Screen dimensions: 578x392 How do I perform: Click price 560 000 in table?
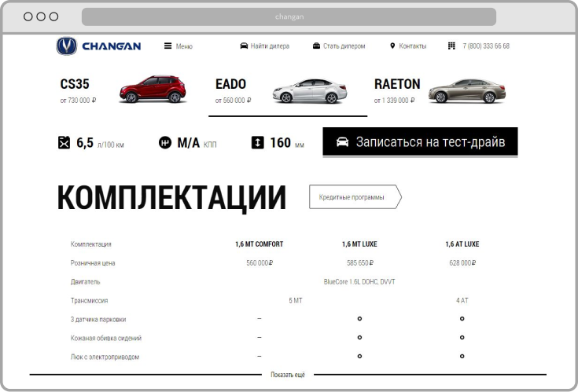(260, 263)
